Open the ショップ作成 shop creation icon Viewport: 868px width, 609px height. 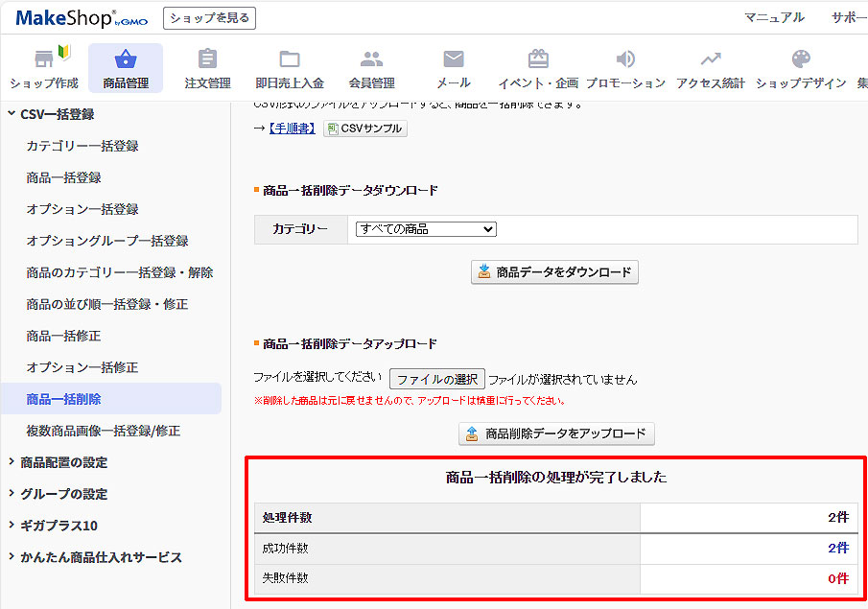pyautogui.click(x=44, y=59)
